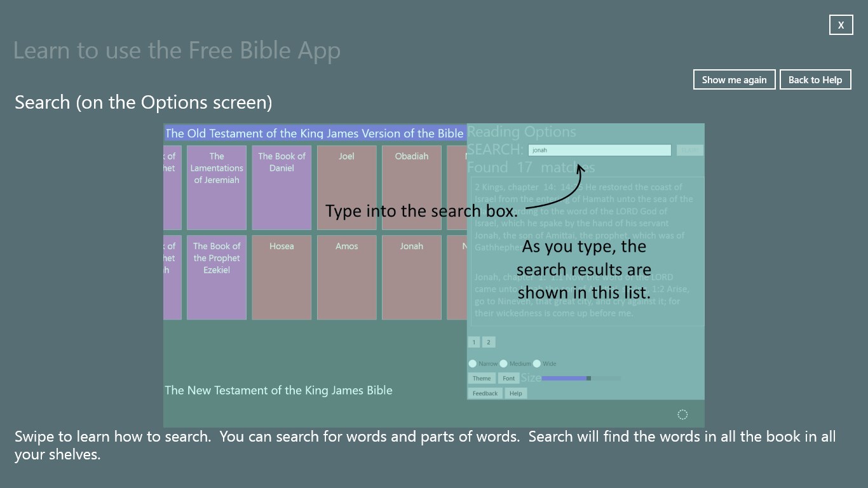
Task: Select the Medium width radio button
Action: [503, 363]
